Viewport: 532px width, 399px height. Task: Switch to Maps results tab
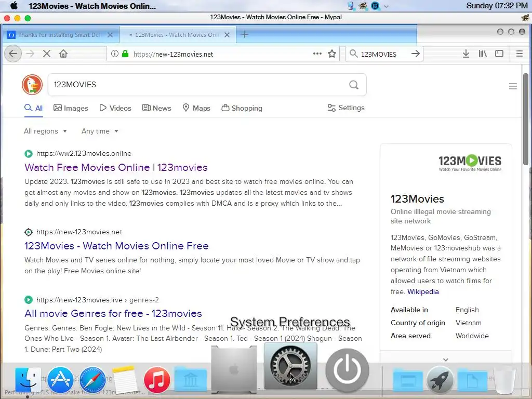(x=196, y=108)
